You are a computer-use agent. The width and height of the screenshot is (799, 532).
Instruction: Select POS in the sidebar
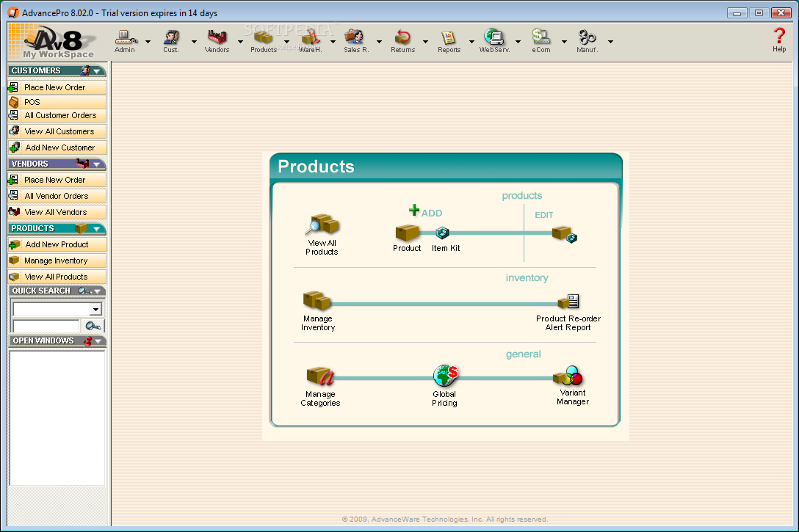[57, 102]
